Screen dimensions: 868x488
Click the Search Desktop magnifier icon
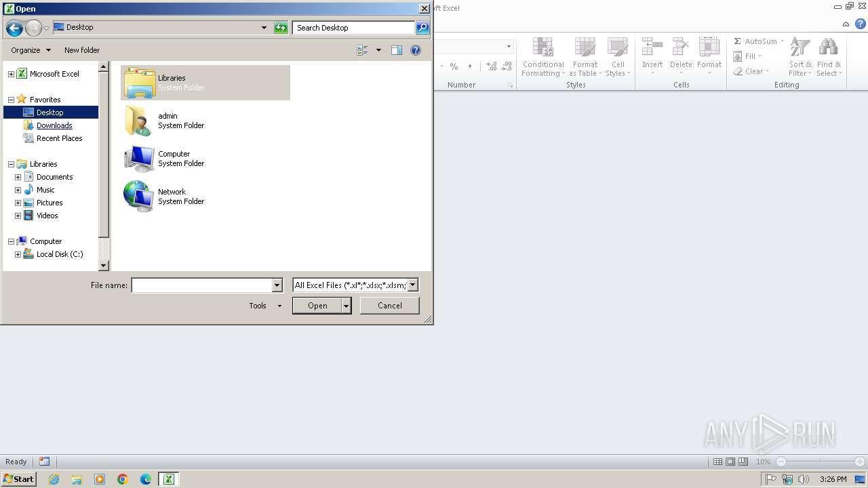click(x=422, y=28)
